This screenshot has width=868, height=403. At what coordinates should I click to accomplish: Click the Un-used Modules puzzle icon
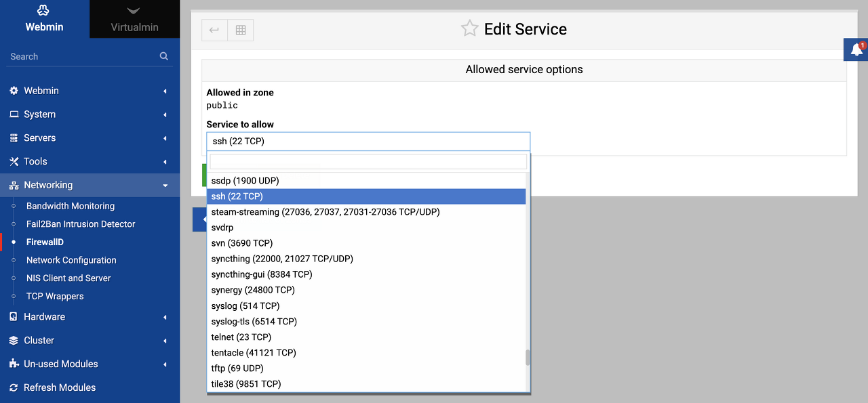tap(14, 364)
